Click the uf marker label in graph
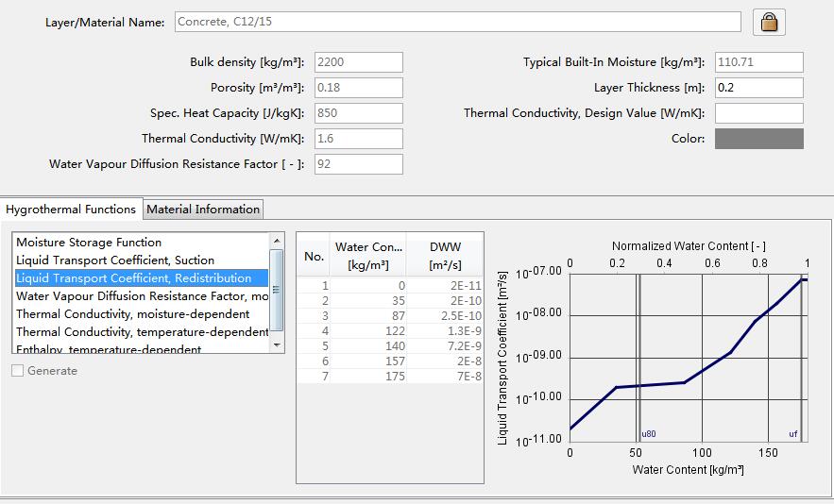 tap(793, 434)
